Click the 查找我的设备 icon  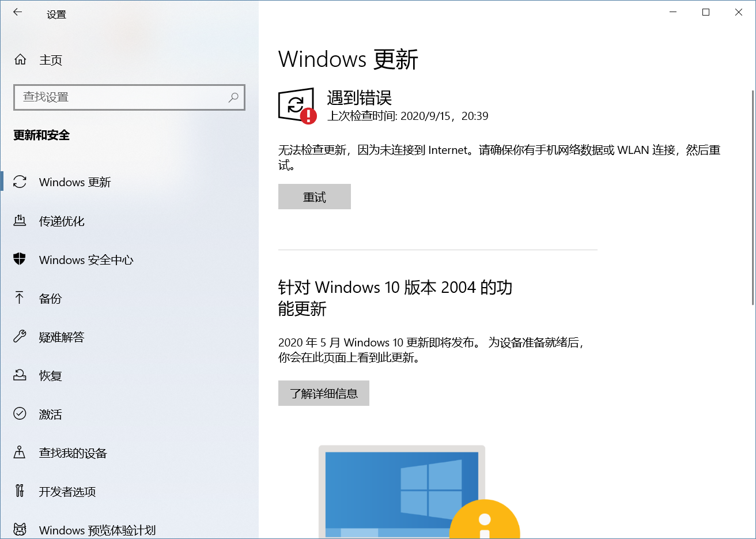[x=20, y=453]
